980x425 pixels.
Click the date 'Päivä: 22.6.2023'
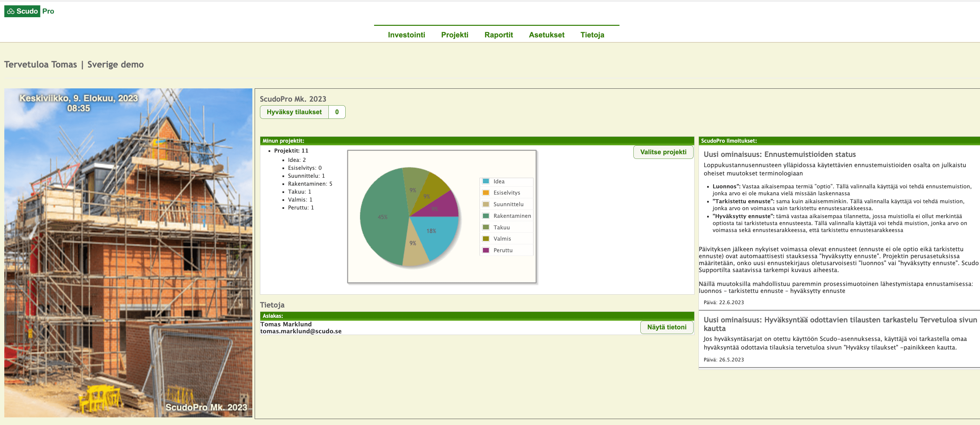[724, 303]
